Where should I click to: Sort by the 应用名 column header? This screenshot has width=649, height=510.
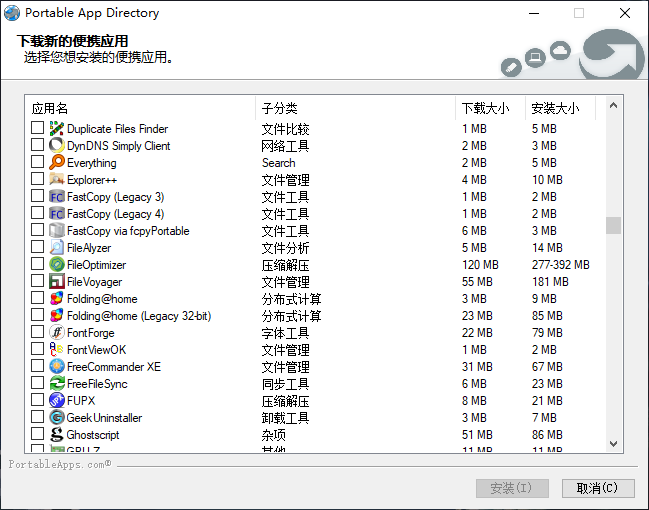click(140, 108)
